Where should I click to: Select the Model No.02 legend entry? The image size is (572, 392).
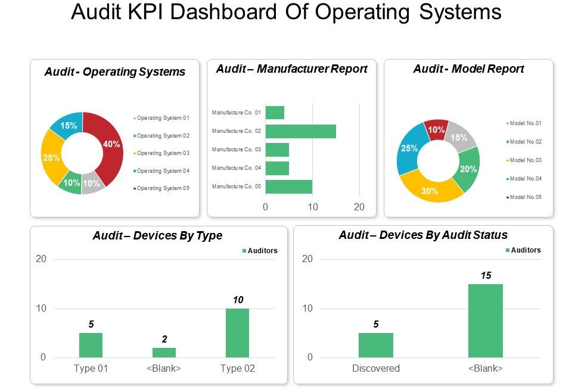(x=524, y=142)
